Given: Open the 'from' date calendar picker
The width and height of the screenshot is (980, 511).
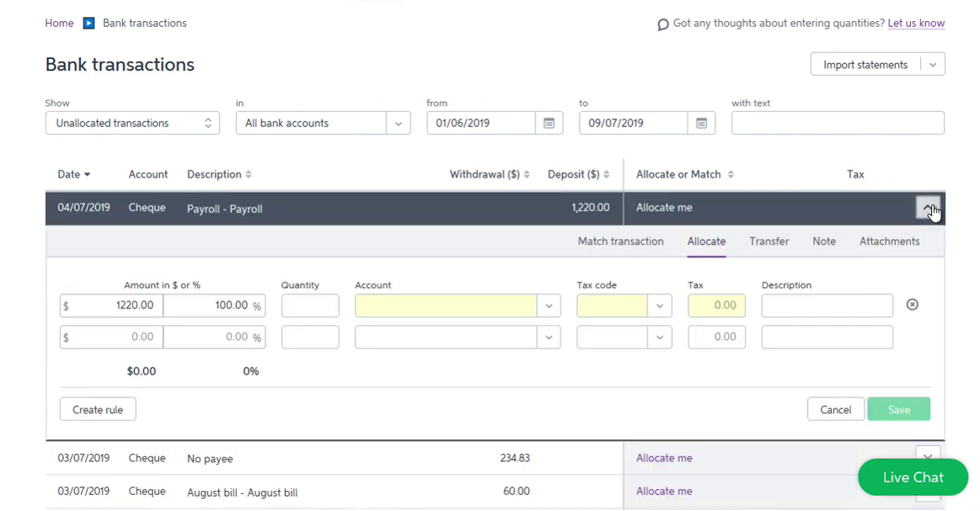Looking at the screenshot, I should coord(549,123).
